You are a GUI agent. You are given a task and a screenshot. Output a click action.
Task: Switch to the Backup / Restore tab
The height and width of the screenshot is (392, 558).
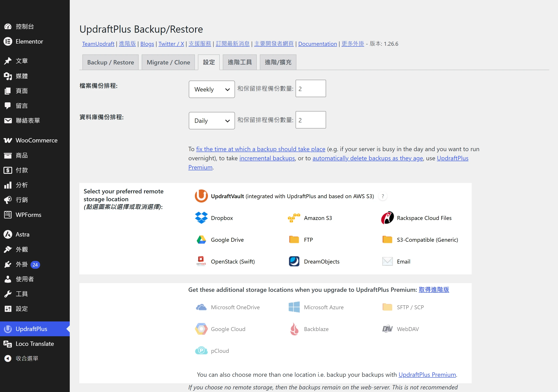[111, 63]
